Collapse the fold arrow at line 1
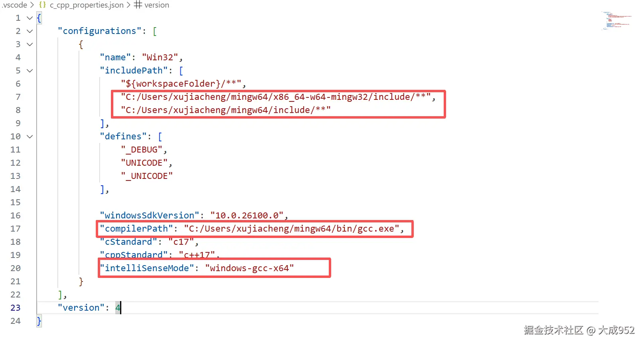The height and width of the screenshot is (345, 644). [x=30, y=18]
